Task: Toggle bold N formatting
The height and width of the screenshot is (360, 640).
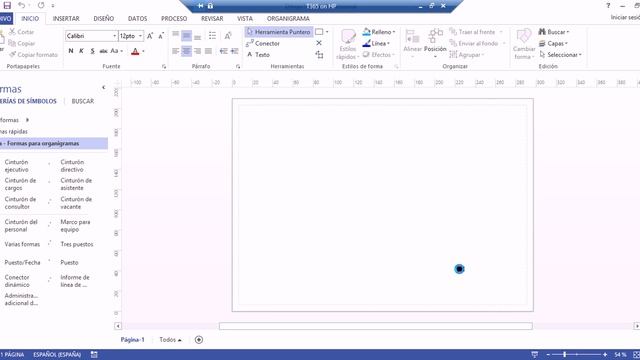Action: (x=71, y=51)
